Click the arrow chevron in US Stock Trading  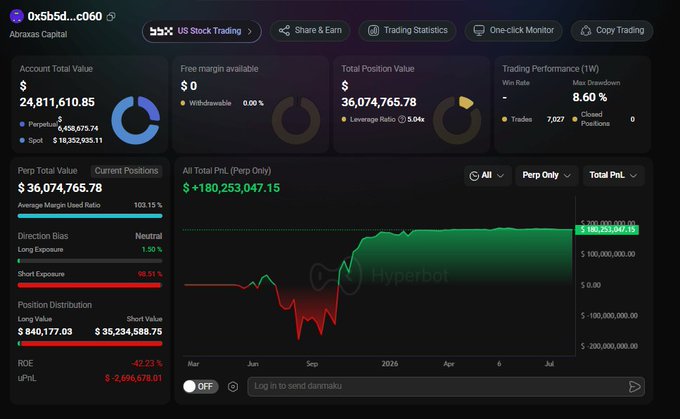coord(249,31)
